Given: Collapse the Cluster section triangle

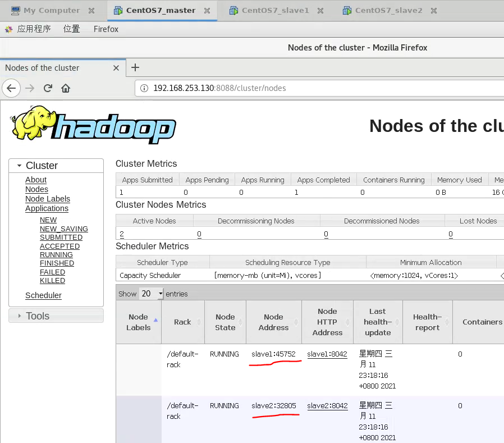Looking at the screenshot, I should (x=19, y=166).
